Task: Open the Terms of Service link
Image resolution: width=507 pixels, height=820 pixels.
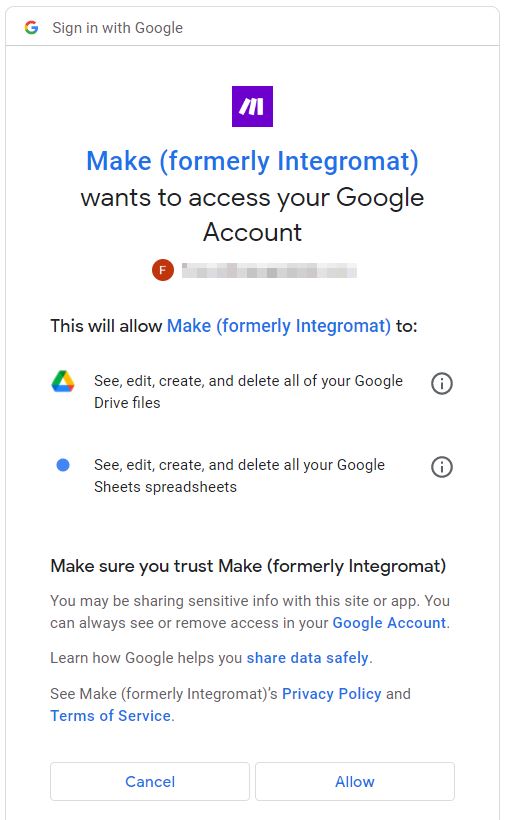Action: click(x=110, y=715)
